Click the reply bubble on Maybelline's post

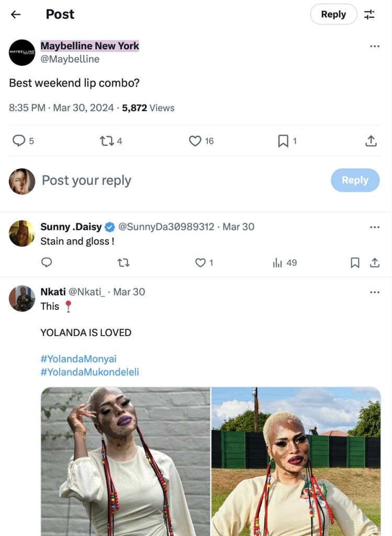(x=19, y=141)
